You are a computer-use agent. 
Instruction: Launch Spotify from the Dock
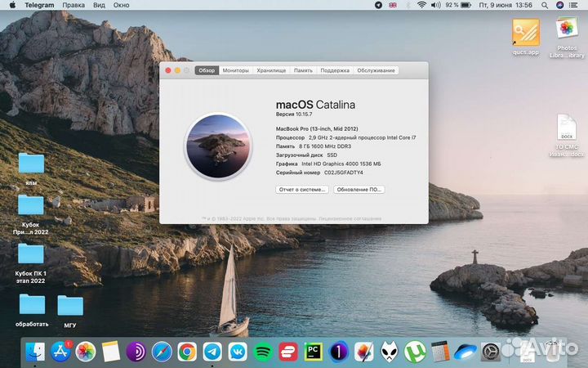[x=263, y=352]
